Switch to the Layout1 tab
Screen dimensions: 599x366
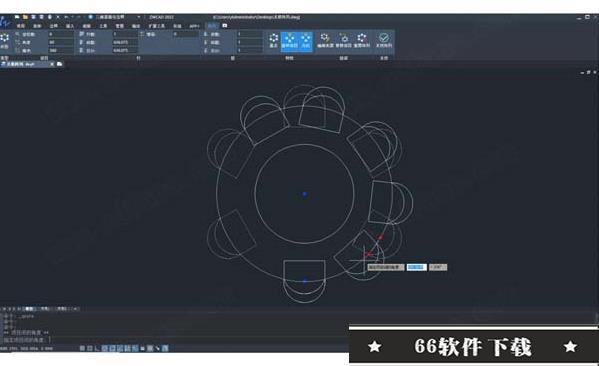click(x=45, y=309)
